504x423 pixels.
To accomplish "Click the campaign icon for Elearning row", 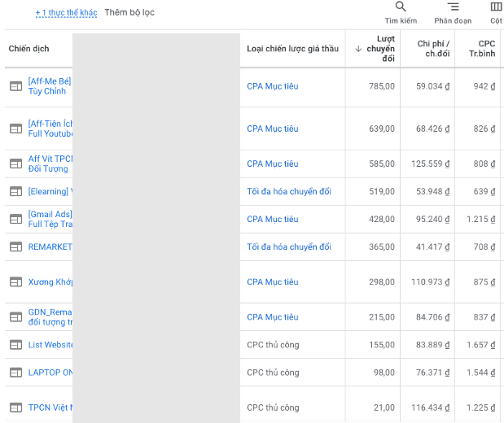I will [15, 191].
